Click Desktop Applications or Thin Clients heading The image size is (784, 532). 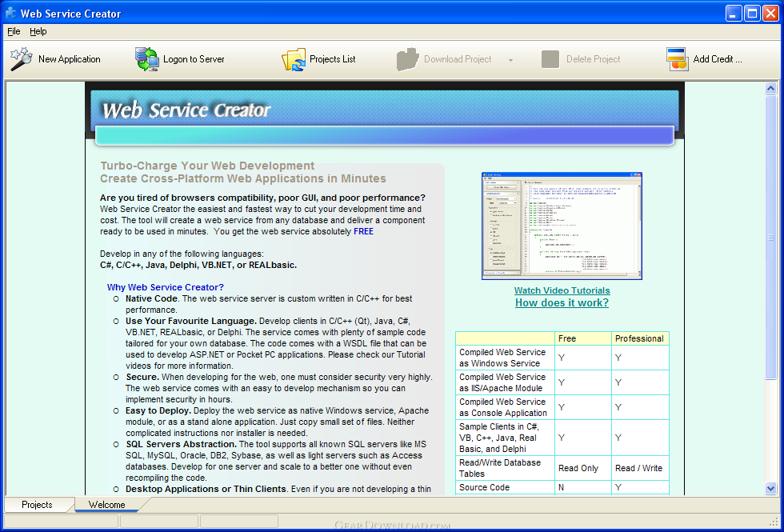point(207,489)
